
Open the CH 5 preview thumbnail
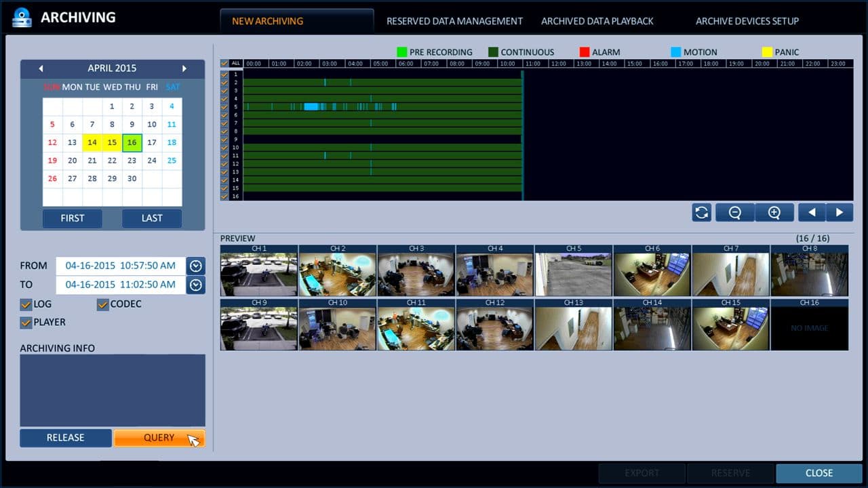tap(574, 270)
